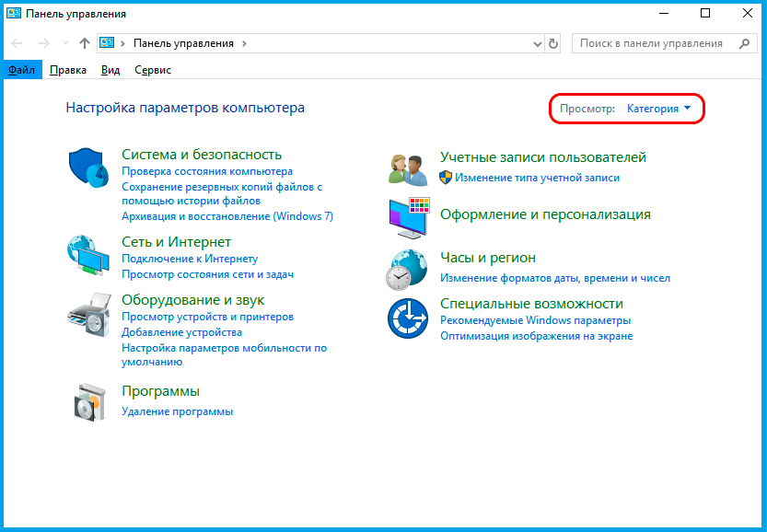Click the Hardware and Sound printer icon
Viewport: 767px width, 532px height.
click(x=88, y=314)
